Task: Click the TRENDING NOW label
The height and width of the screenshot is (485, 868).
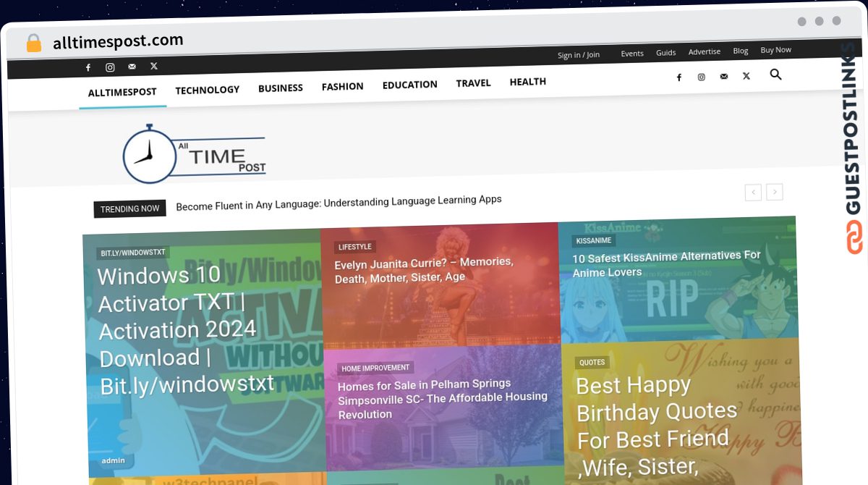Action: (130, 208)
